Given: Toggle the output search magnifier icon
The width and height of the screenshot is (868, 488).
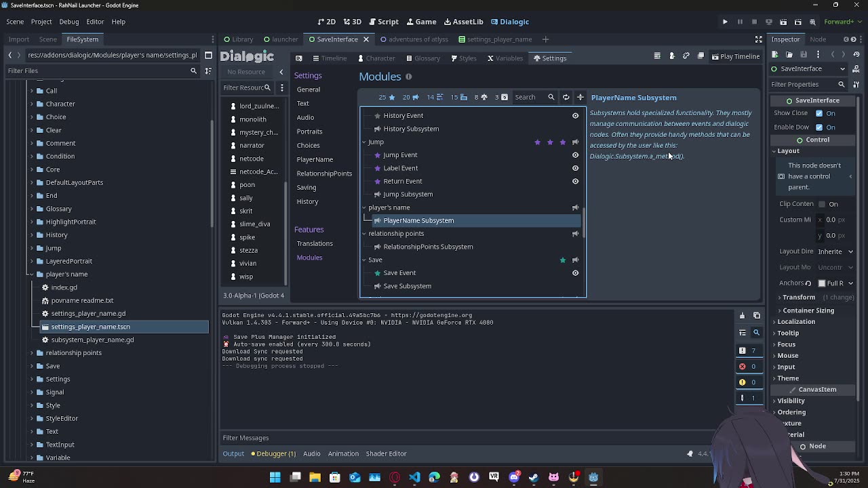Looking at the screenshot, I should 756,332.
